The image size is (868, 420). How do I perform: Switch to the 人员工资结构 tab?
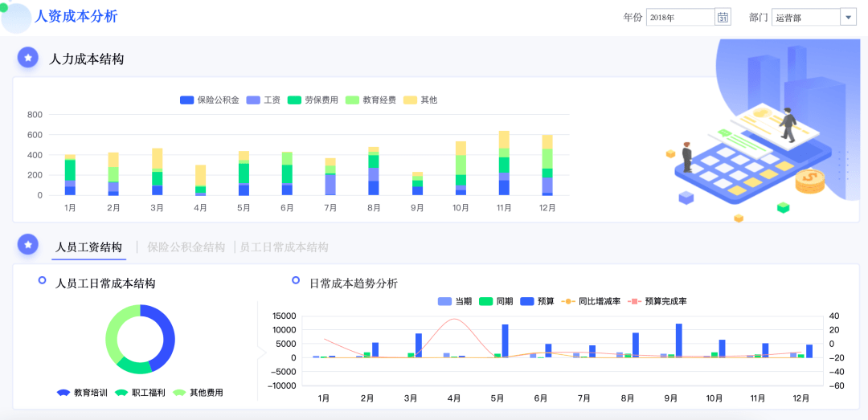(88, 247)
